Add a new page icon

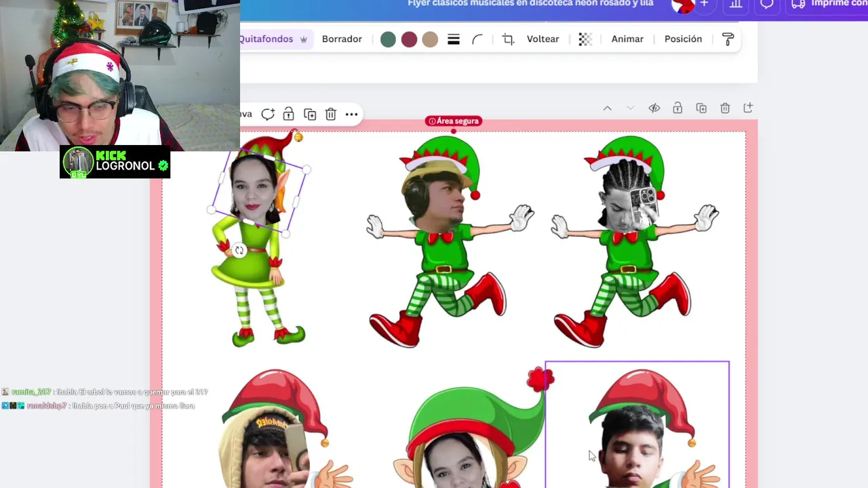(748, 108)
